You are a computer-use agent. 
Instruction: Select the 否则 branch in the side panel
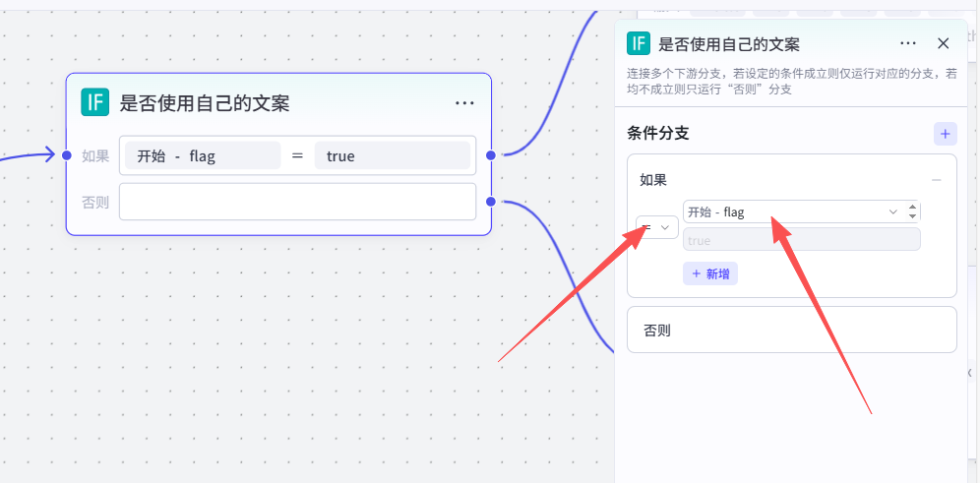pos(791,330)
